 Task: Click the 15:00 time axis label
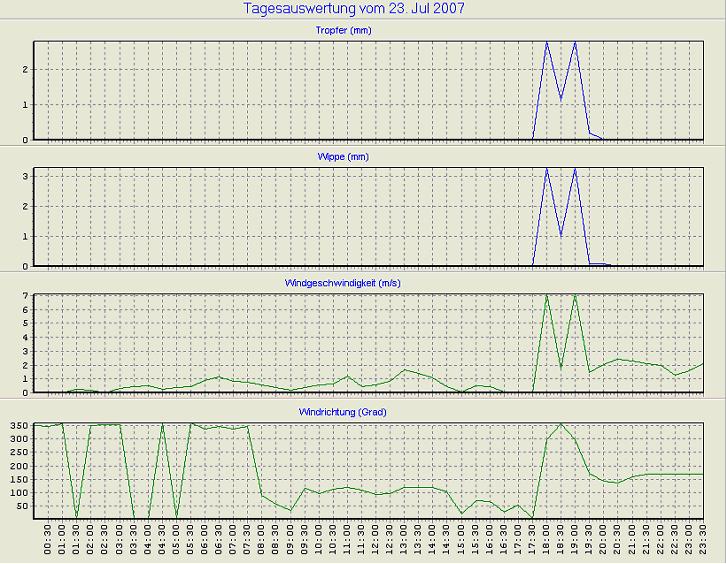pos(461,543)
